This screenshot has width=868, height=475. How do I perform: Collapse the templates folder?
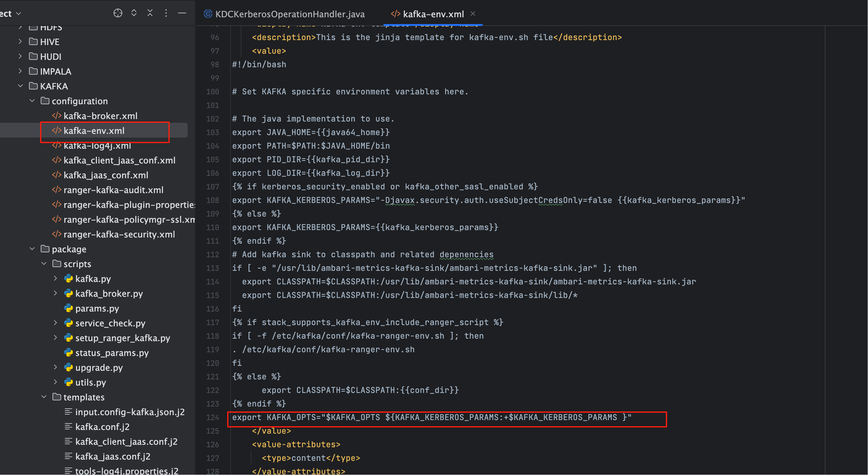(x=44, y=397)
